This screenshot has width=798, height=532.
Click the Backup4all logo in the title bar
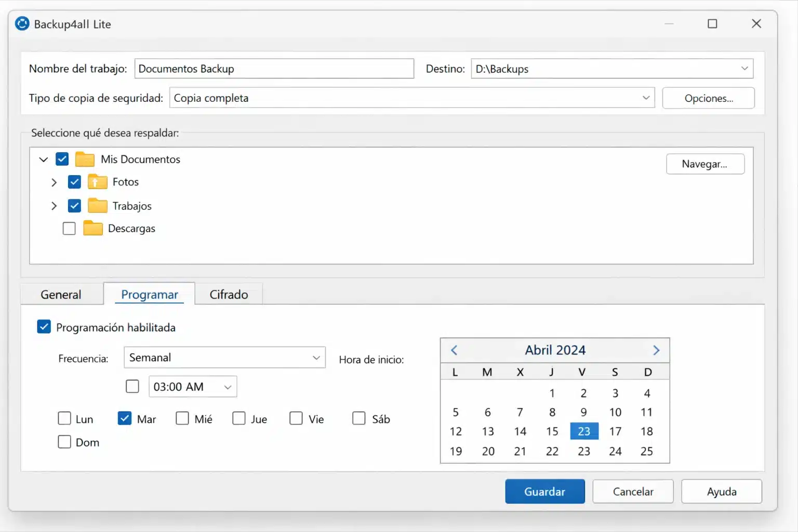coord(22,23)
